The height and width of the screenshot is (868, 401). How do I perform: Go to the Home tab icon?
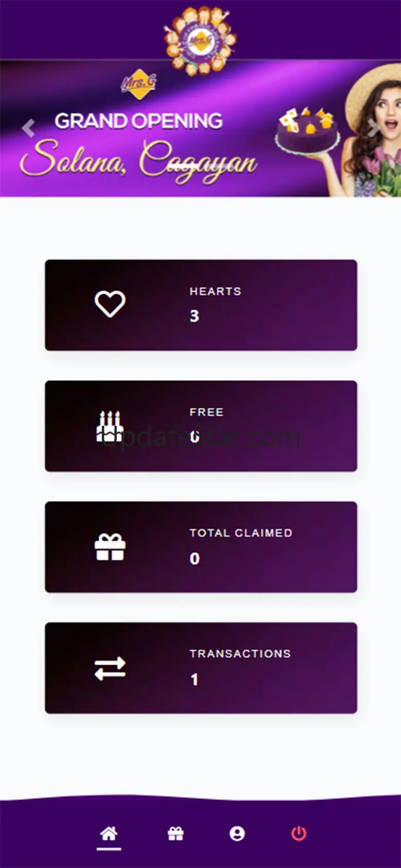pyautogui.click(x=108, y=834)
